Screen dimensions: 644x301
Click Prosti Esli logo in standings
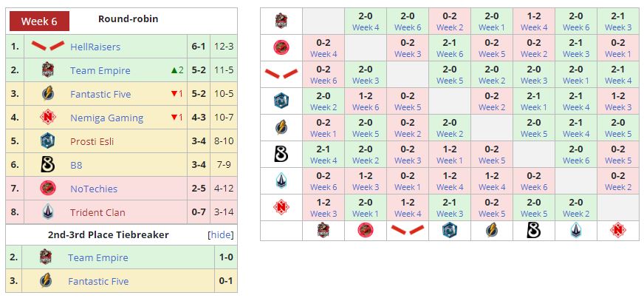(47, 141)
